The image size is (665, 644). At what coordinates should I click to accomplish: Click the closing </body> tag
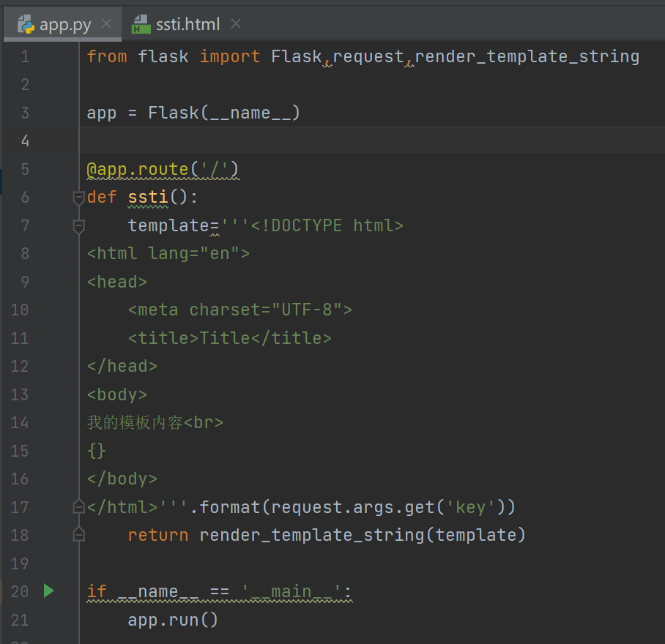[x=122, y=479]
